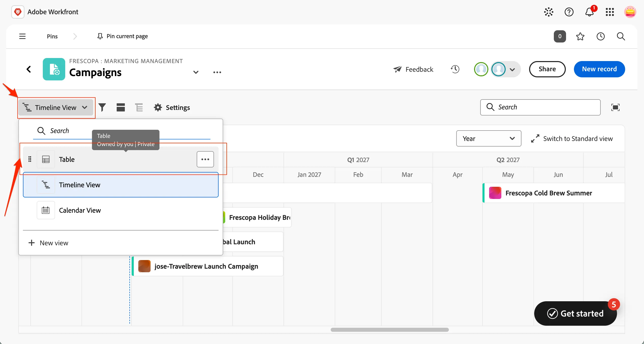Open the AI assistant sparkle icon
Image resolution: width=644 pixels, height=344 pixels.
point(548,12)
